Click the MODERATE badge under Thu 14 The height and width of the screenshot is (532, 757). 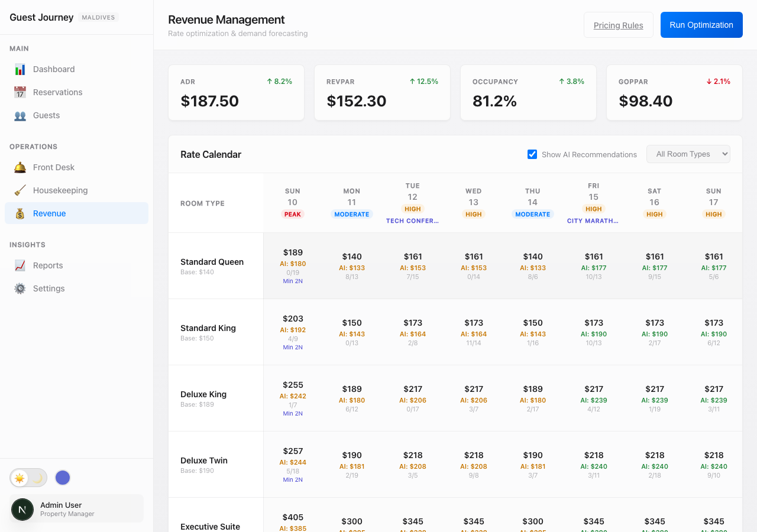[533, 214]
